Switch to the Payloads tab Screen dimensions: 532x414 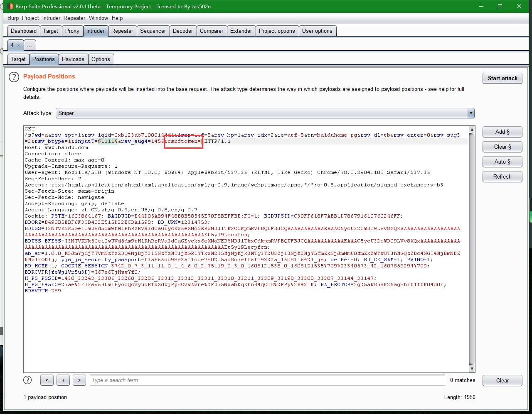[x=73, y=59]
